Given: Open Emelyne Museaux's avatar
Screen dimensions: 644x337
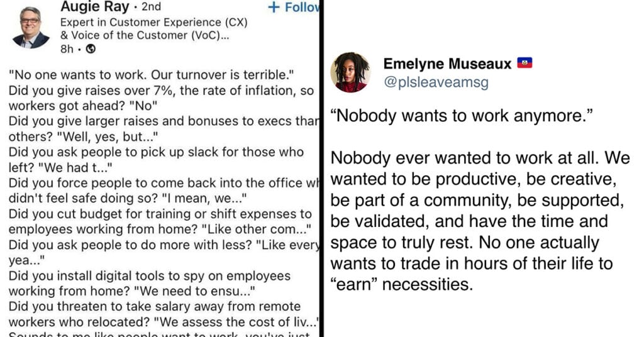Looking at the screenshot, I should tap(350, 72).
